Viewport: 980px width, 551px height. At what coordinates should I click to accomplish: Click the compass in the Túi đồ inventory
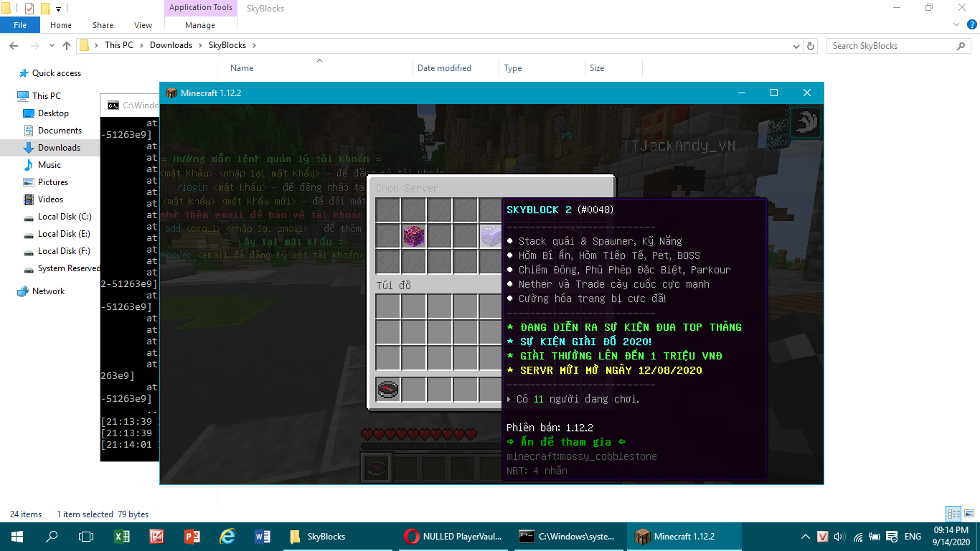click(x=388, y=390)
